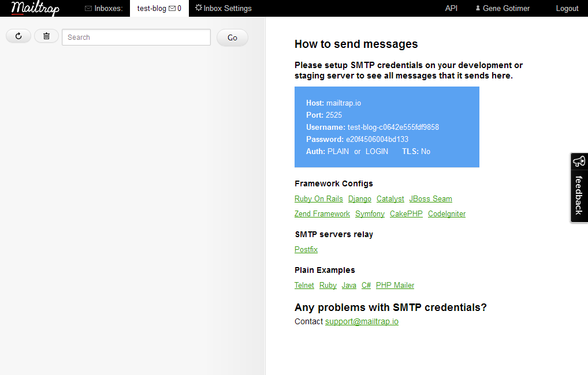Click the 'Framework Configs' heading

[334, 183]
